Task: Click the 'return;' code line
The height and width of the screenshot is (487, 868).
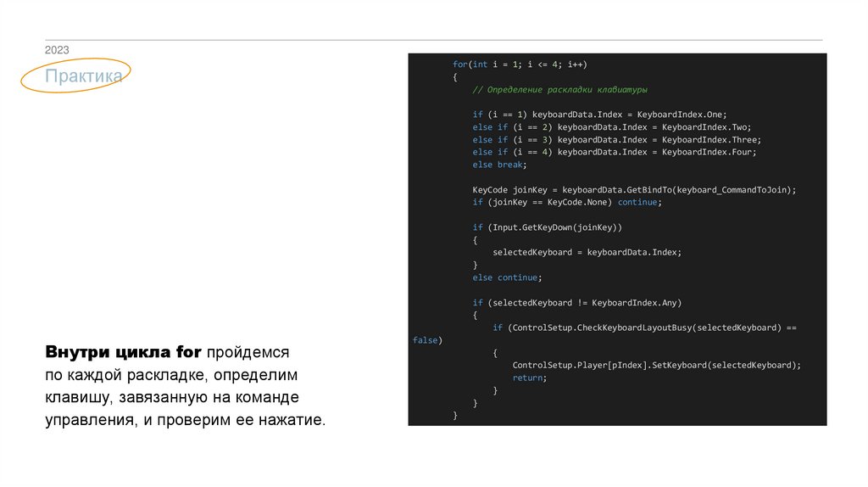Action: tap(529, 378)
